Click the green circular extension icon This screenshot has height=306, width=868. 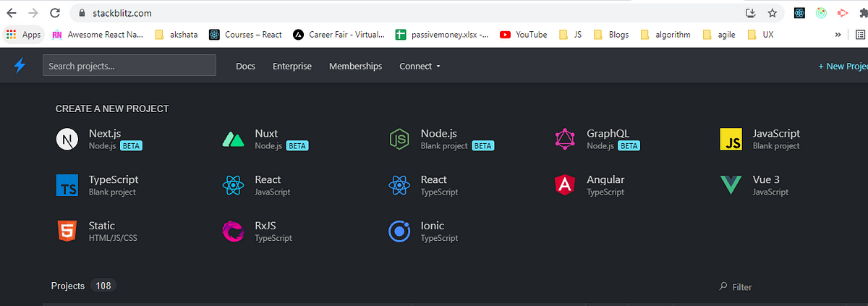(821, 13)
